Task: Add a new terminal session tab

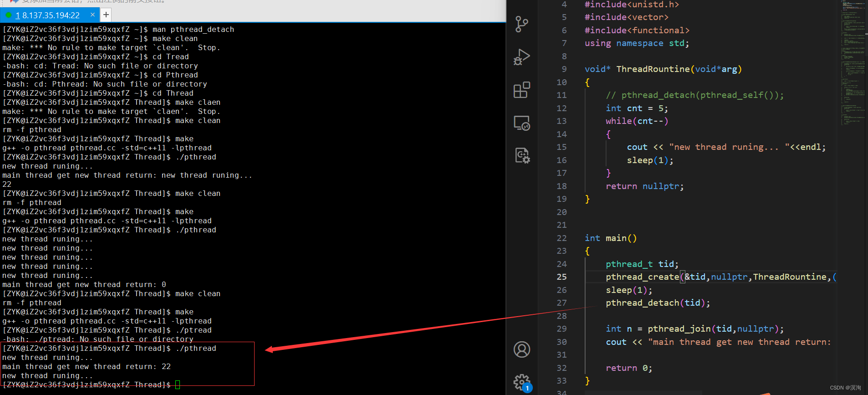Action: [x=106, y=15]
